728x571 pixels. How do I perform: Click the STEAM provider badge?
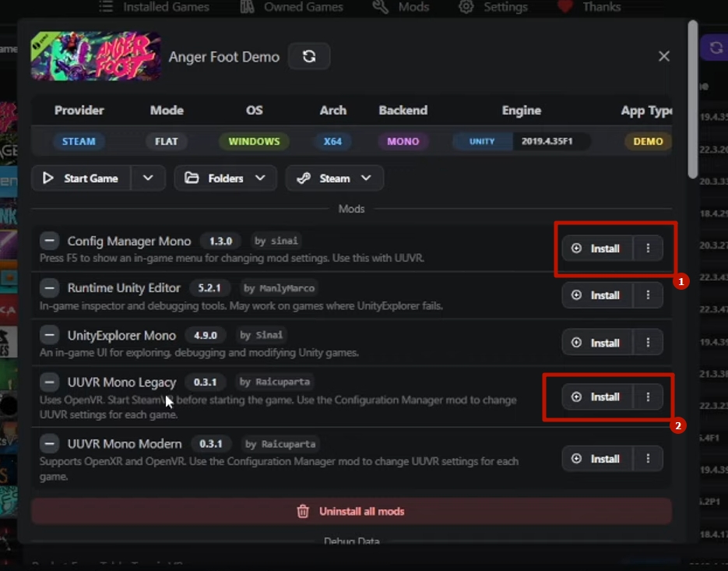79,141
